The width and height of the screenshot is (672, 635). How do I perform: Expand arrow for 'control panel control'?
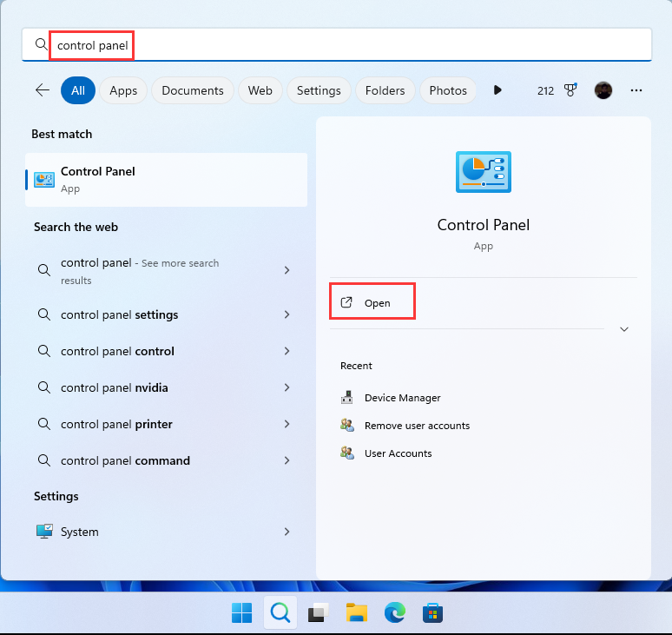tap(287, 351)
